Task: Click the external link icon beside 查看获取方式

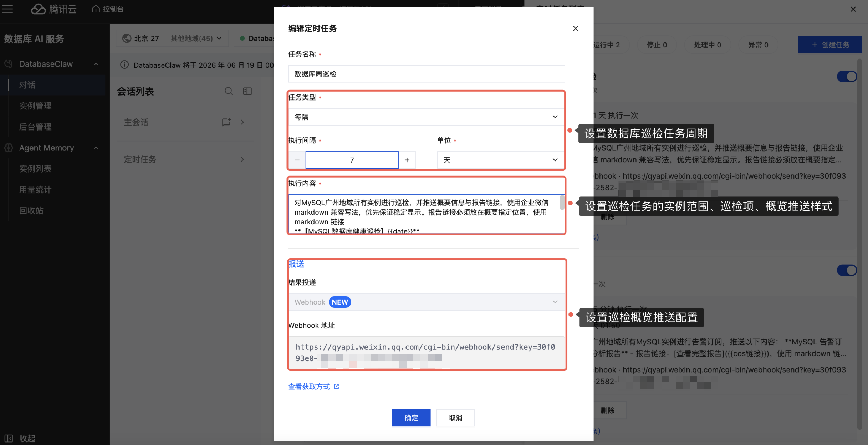Action: (336, 386)
